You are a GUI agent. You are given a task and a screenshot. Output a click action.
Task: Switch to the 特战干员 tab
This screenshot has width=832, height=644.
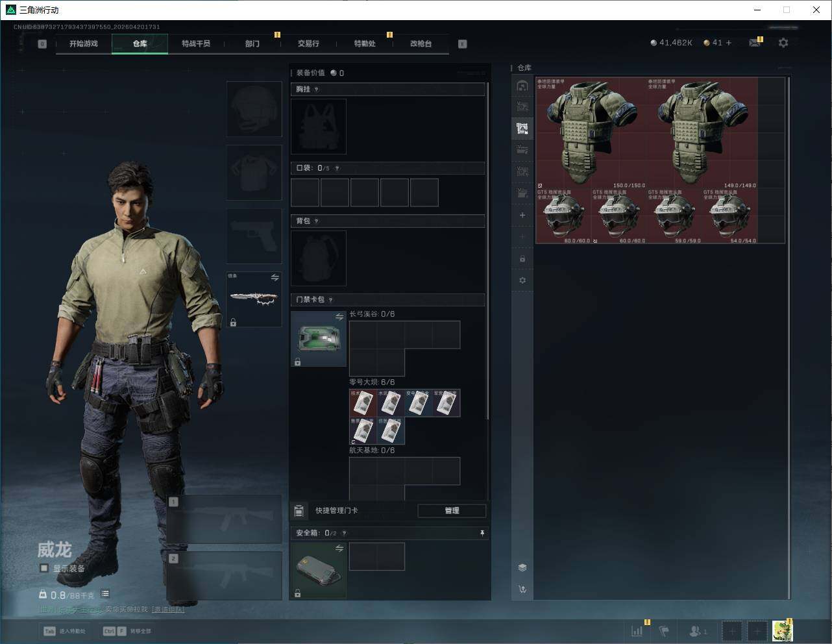click(x=196, y=43)
